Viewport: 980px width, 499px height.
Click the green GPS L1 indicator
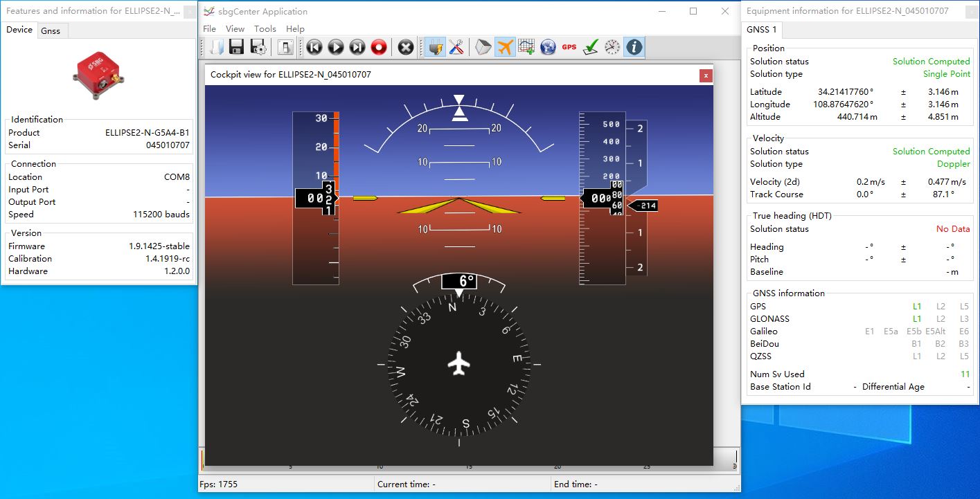point(916,307)
